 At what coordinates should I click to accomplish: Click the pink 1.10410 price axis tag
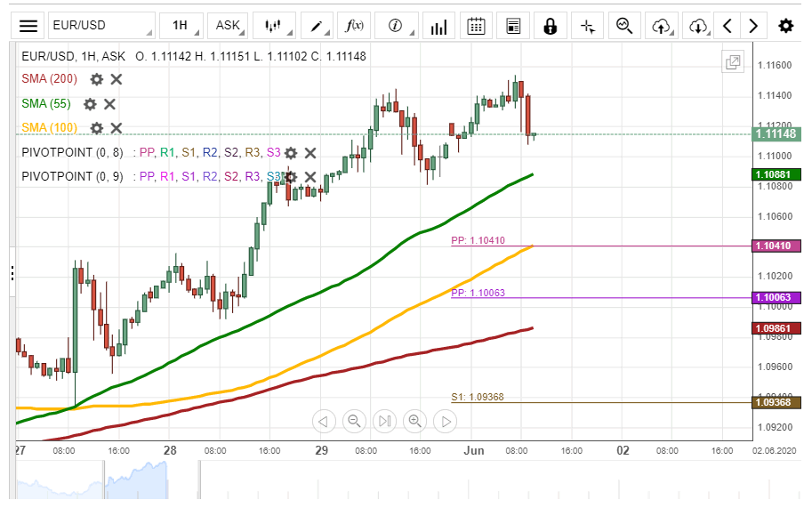tap(776, 246)
